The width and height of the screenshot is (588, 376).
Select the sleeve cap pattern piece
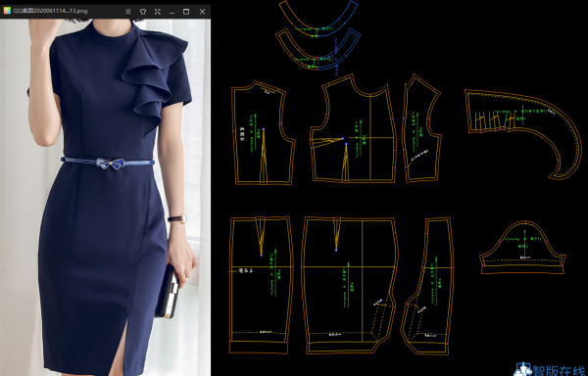[x=522, y=248]
